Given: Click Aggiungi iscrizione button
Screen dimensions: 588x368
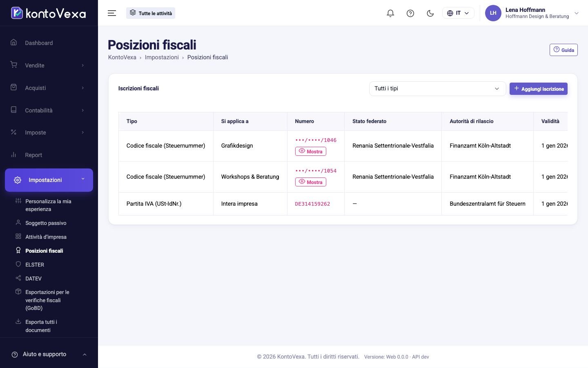Looking at the screenshot, I should 539,89.
